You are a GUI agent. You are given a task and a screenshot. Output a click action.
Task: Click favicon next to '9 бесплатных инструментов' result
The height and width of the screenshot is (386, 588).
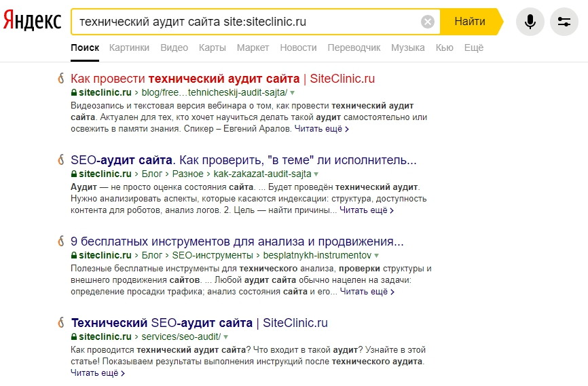[x=60, y=241]
